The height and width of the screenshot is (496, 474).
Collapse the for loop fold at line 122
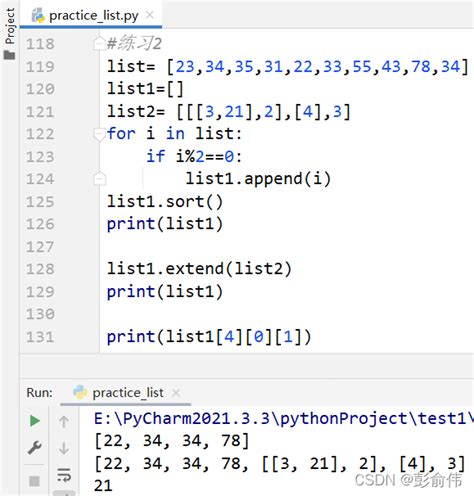99,134
